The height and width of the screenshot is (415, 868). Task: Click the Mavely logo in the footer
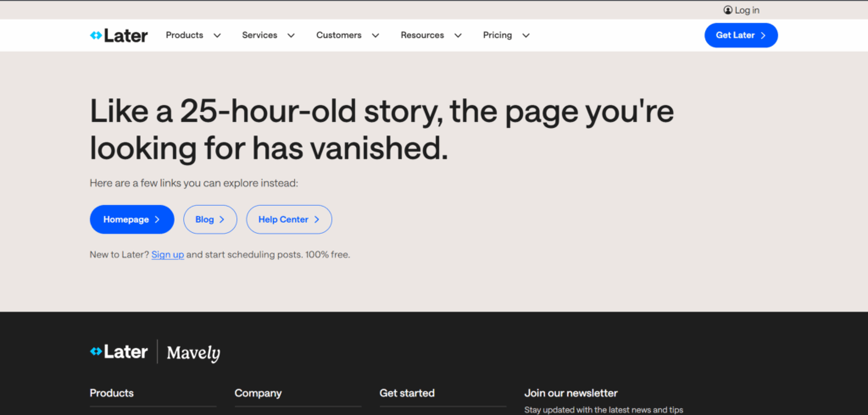pyautogui.click(x=193, y=352)
